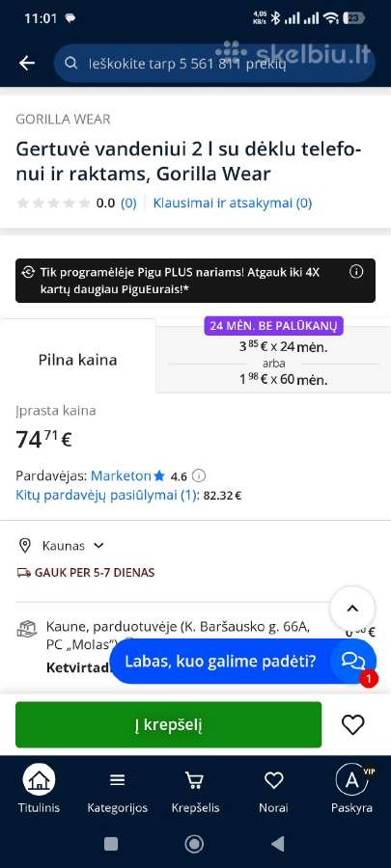
Task: Open Paskyra account tab
Action: [x=351, y=790]
